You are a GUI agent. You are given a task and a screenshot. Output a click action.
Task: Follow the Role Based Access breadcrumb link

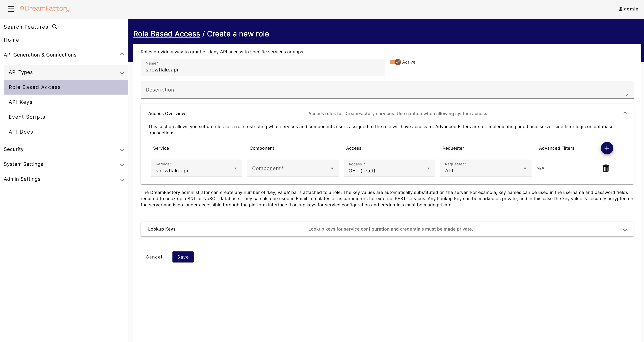pos(167,34)
